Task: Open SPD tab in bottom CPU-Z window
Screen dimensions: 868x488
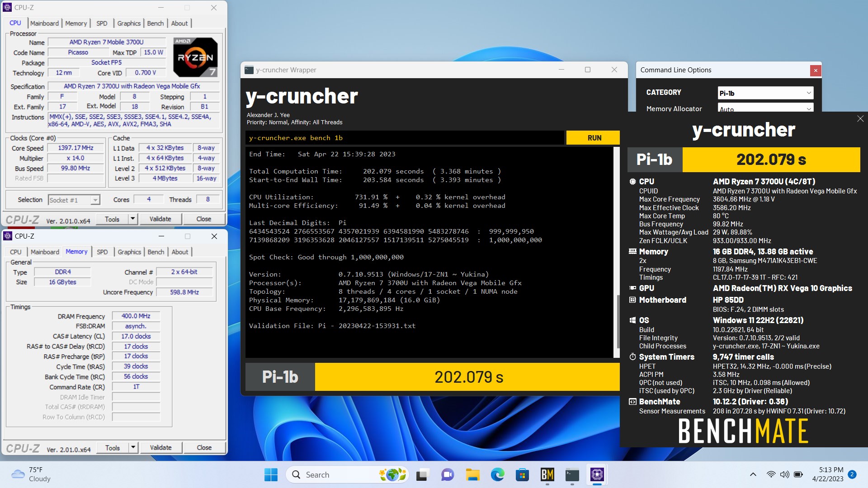Action: (x=102, y=252)
